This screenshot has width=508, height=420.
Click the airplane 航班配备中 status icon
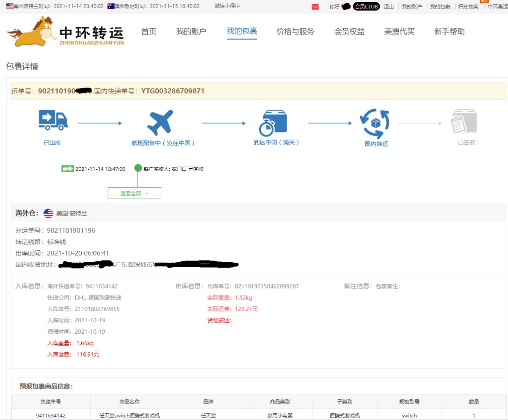click(x=160, y=123)
